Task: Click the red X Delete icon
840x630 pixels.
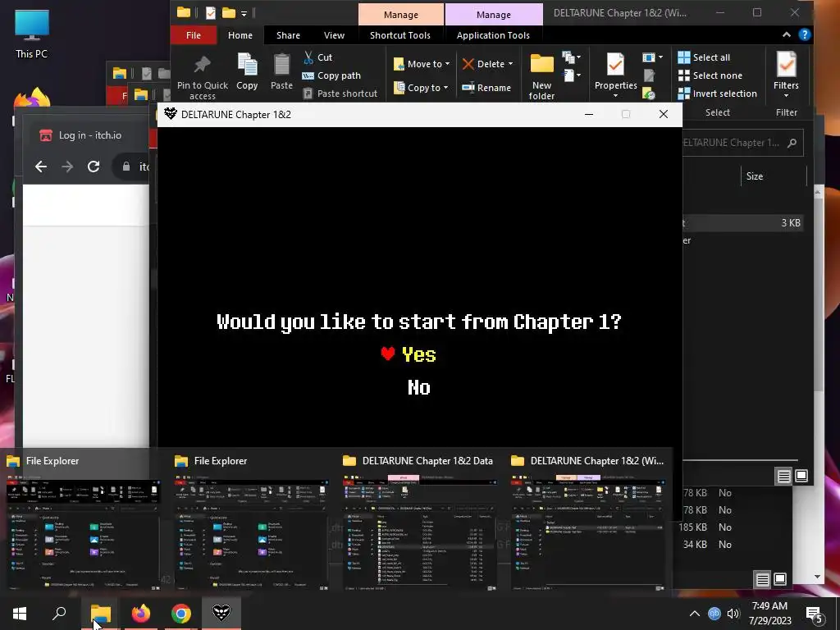Action: (x=468, y=64)
